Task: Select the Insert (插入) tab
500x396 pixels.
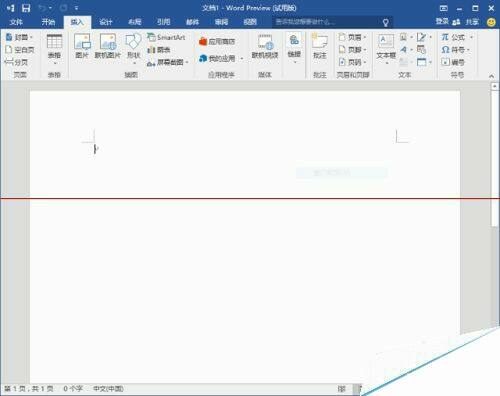Action: [x=77, y=22]
